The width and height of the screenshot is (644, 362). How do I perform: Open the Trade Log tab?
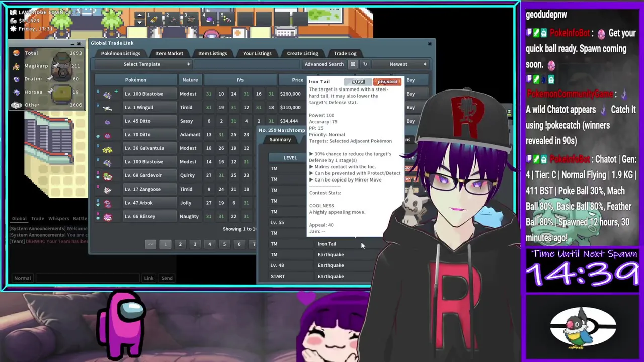tap(345, 53)
